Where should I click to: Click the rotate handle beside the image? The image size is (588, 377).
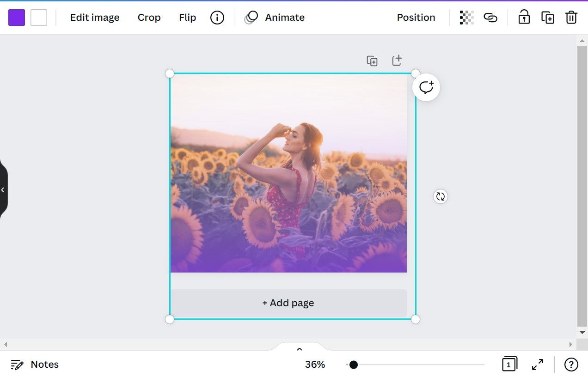click(x=441, y=196)
